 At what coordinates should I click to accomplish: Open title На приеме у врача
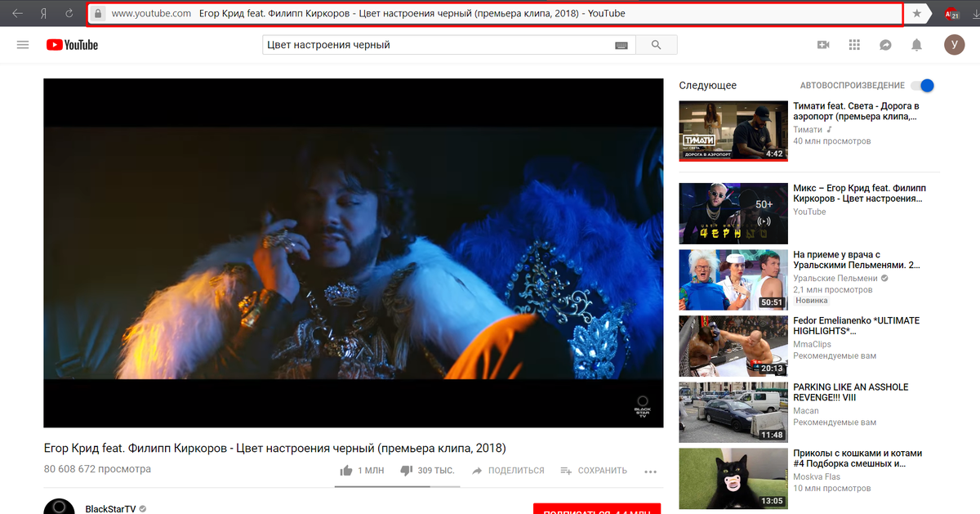[857, 260]
